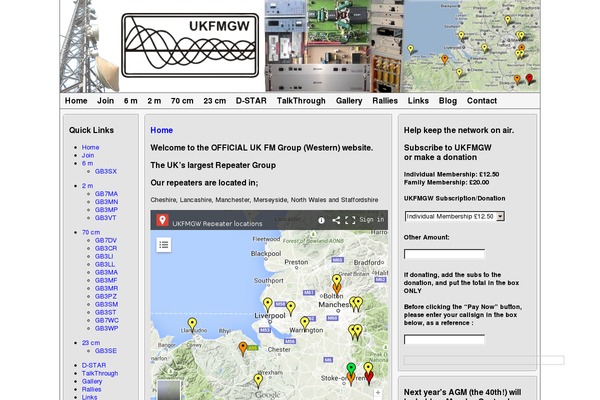The height and width of the screenshot is (400, 600).
Task: Open the map legend list icon
Action: click(164, 245)
